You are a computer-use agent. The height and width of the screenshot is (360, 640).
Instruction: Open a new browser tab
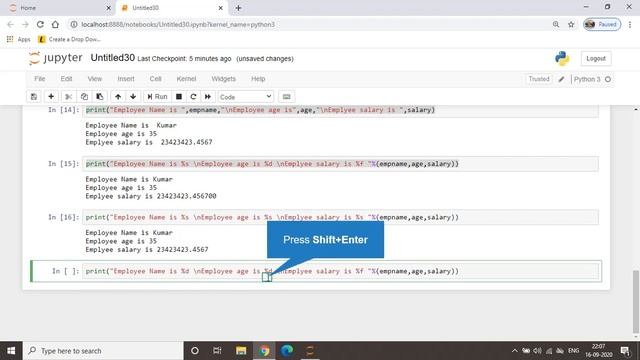pos(238,8)
